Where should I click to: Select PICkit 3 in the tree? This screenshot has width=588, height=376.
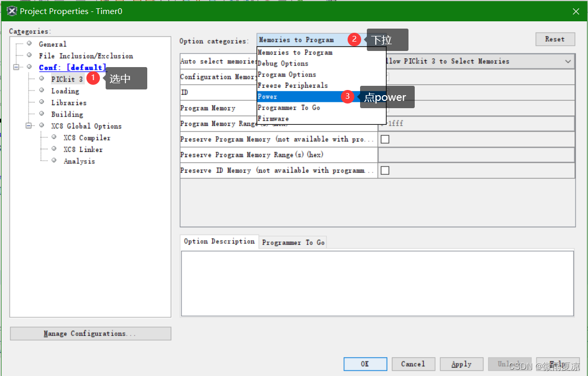pos(67,79)
